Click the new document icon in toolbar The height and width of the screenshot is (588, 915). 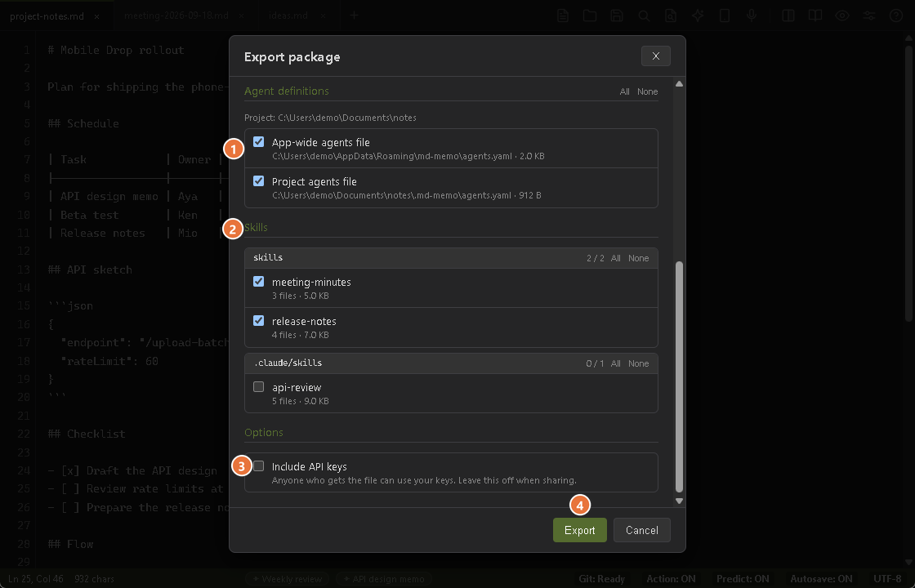(x=563, y=16)
